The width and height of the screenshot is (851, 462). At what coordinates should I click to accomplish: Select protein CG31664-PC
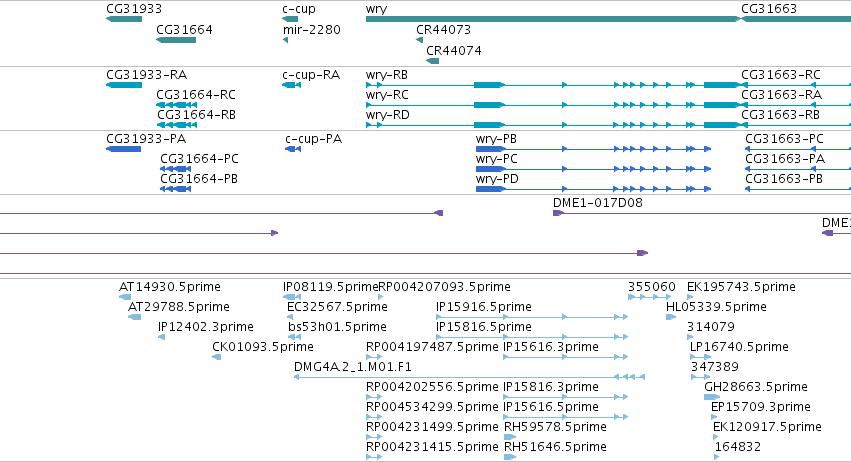pos(199,159)
